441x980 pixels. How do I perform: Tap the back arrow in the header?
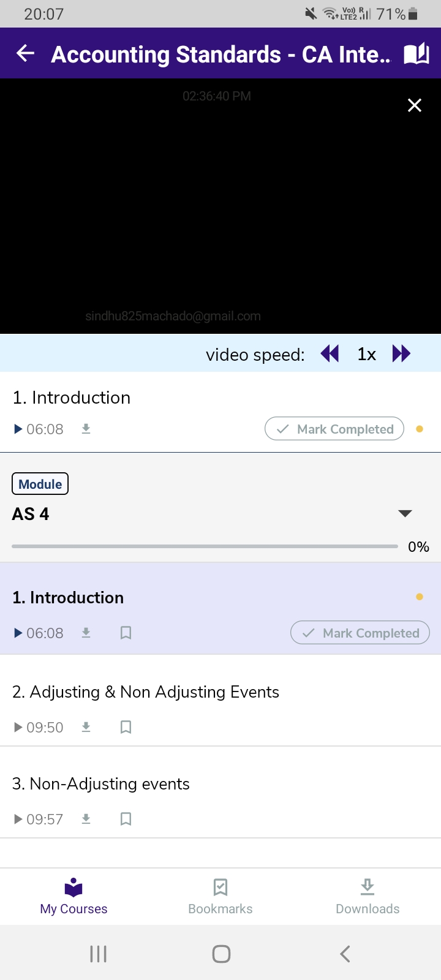25,53
